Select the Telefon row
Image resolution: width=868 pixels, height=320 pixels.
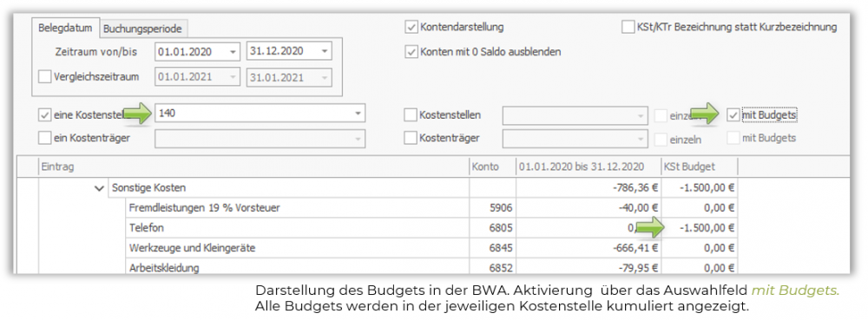(x=432, y=228)
